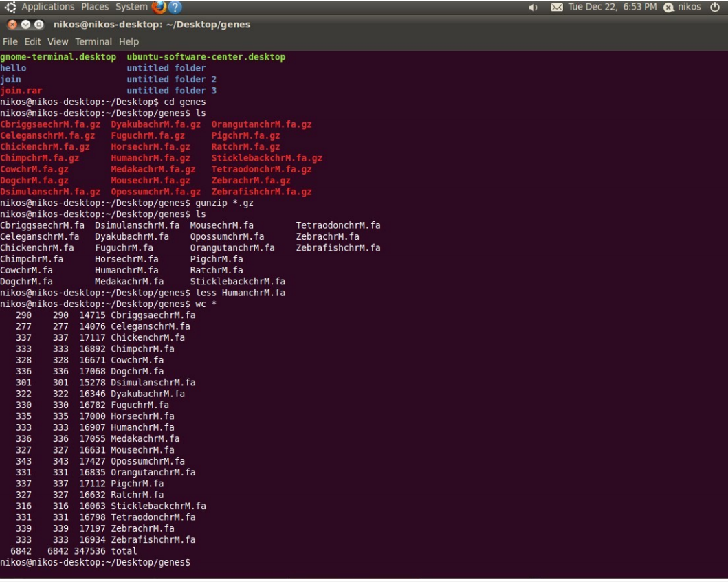The image size is (728, 582).
Task: Expand the Places menu
Action: pos(95,8)
